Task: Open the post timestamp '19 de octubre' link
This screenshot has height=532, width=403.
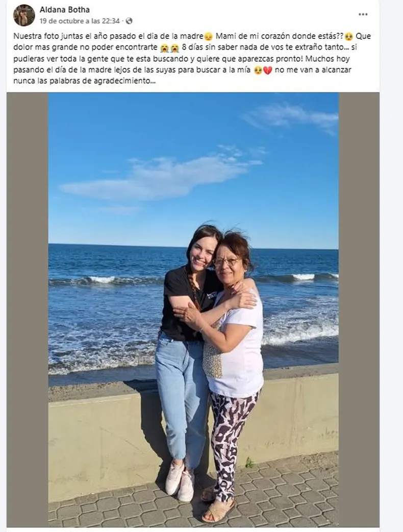Action: click(80, 21)
